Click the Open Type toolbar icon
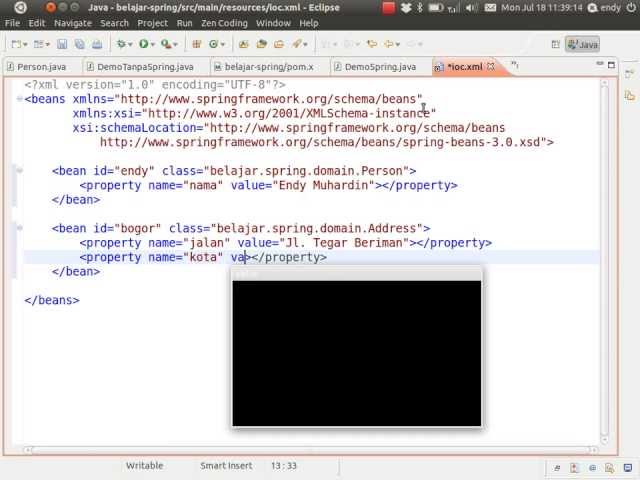Screen dimensions: 640x480 click(244, 44)
